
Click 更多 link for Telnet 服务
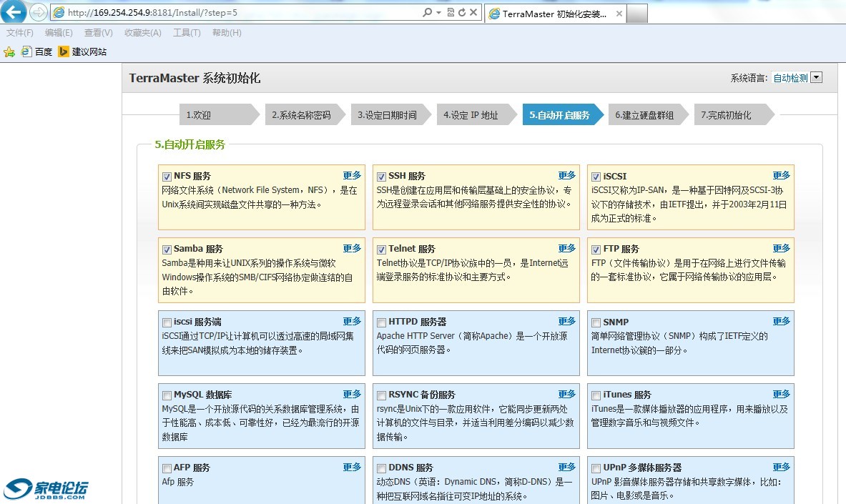tap(566, 248)
